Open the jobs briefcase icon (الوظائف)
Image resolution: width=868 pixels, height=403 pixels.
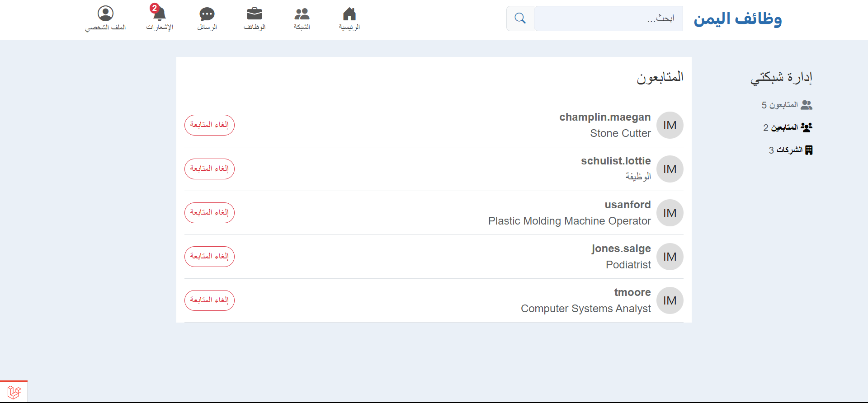click(x=255, y=14)
